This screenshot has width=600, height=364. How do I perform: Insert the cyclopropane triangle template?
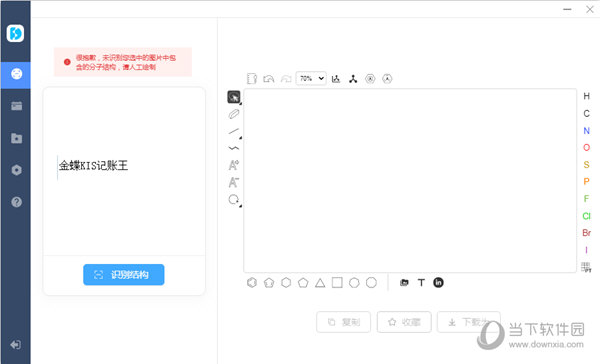click(x=320, y=283)
